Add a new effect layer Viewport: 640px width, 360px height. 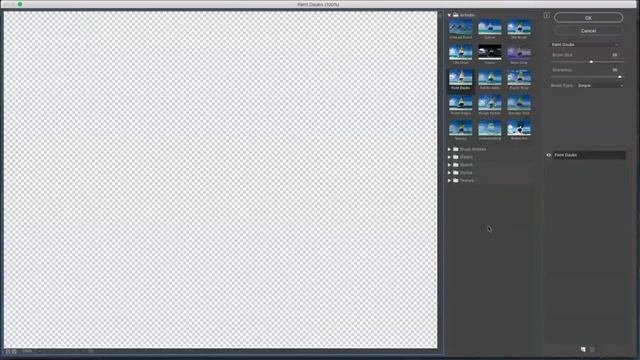point(583,349)
